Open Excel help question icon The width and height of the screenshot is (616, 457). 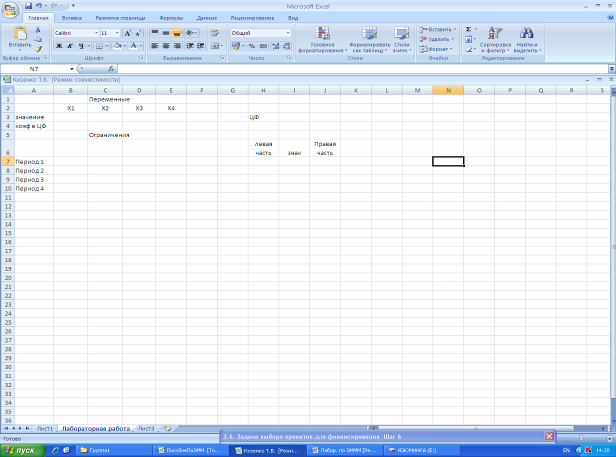[610, 18]
